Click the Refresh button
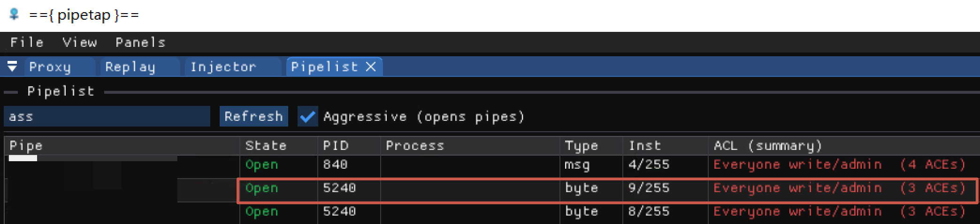 (x=253, y=116)
